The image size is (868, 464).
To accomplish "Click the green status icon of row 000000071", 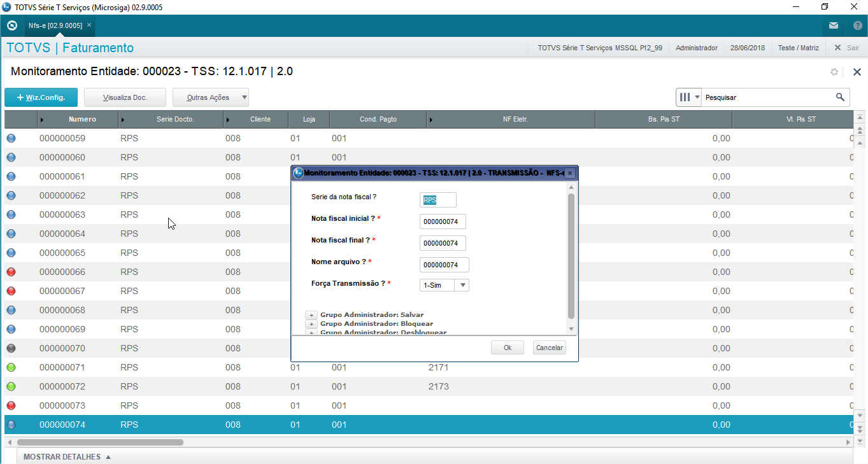I will pos(11,367).
